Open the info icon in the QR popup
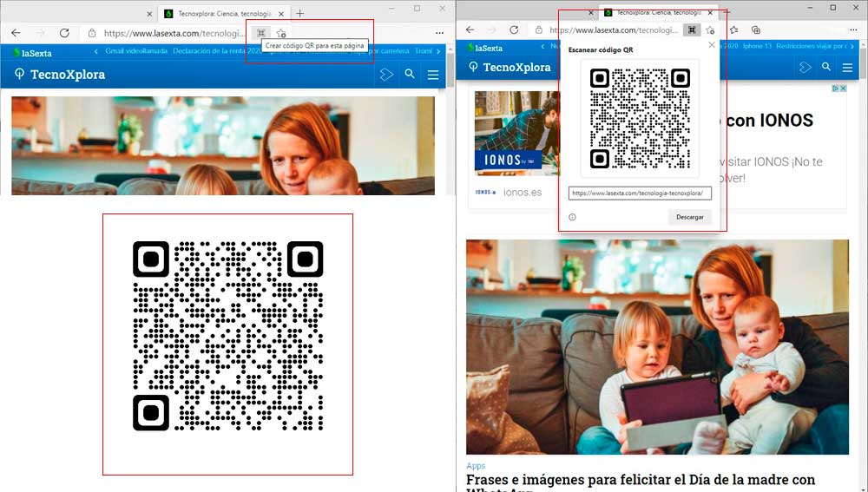The image size is (868, 492). pyautogui.click(x=572, y=217)
